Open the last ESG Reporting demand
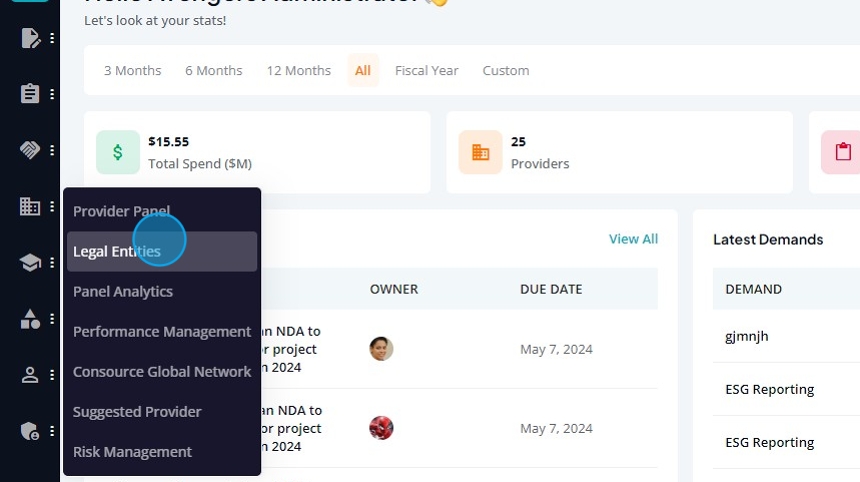The height and width of the screenshot is (482, 860). pyautogui.click(x=770, y=442)
